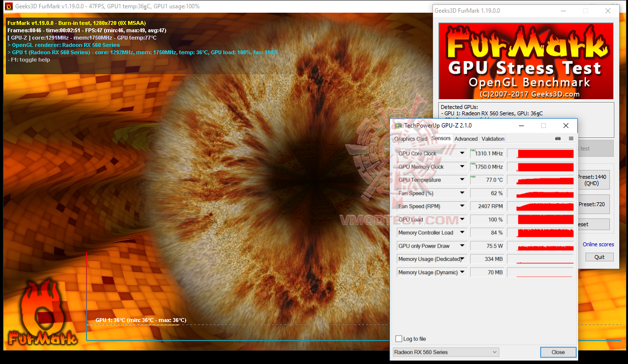The height and width of the screenshot is (364, 628).
Task: Click the GPU only Power Draw history graph
Action: pyautogui.click(x=540, y=246)
